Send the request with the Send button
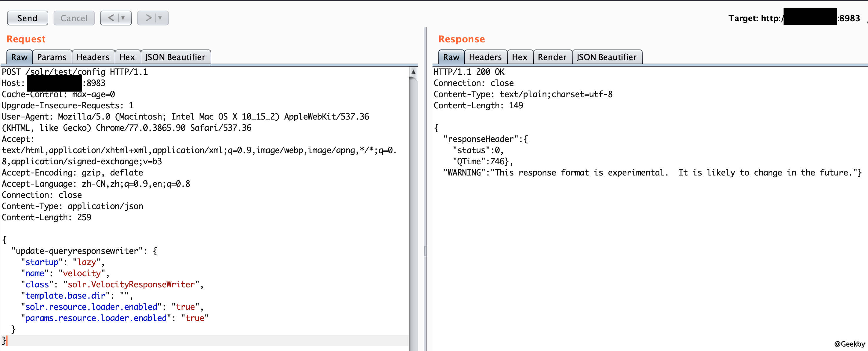 pos(27,18)
